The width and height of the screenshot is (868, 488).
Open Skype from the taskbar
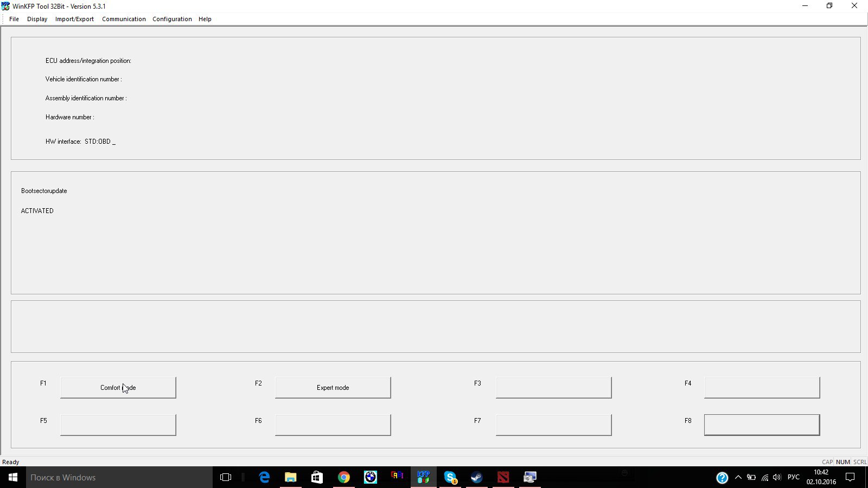pos(450,477)
